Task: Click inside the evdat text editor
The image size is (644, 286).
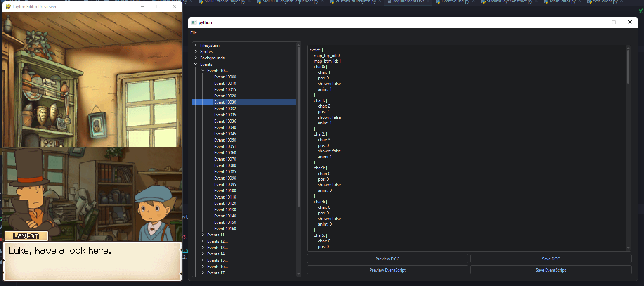Action: (x=467, y=148)
